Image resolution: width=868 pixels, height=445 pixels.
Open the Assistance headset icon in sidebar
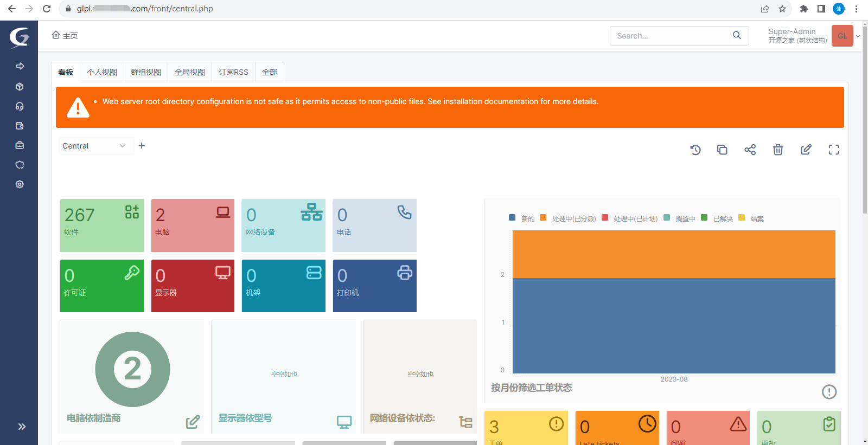click(x=20, y=106)
